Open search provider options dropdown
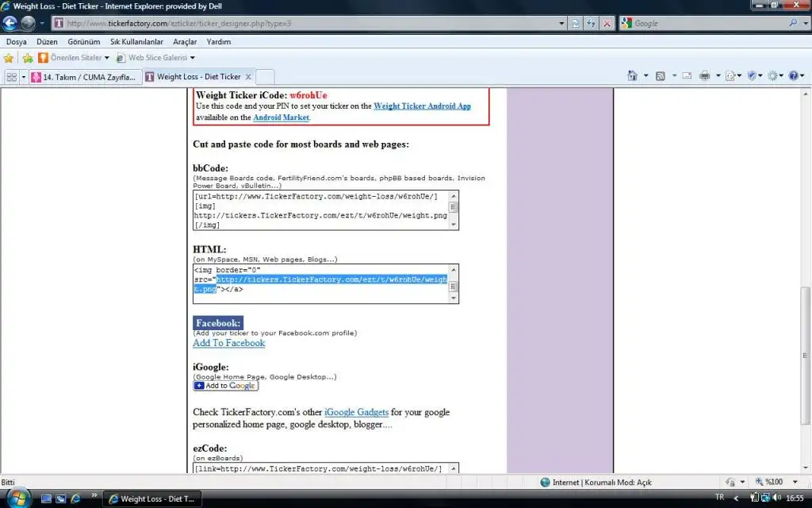Viewport: 812px width, 508px height. click(806, 23)
